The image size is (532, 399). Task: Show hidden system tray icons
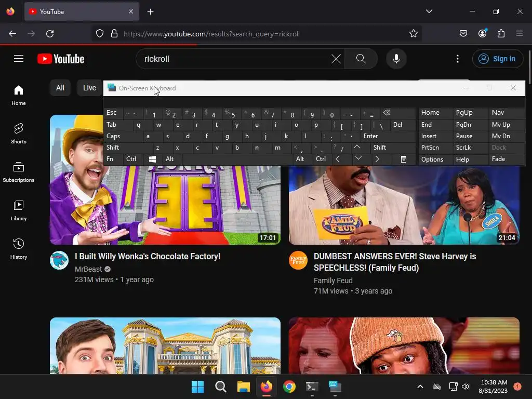pyautogui.click(x=420, y=387)
